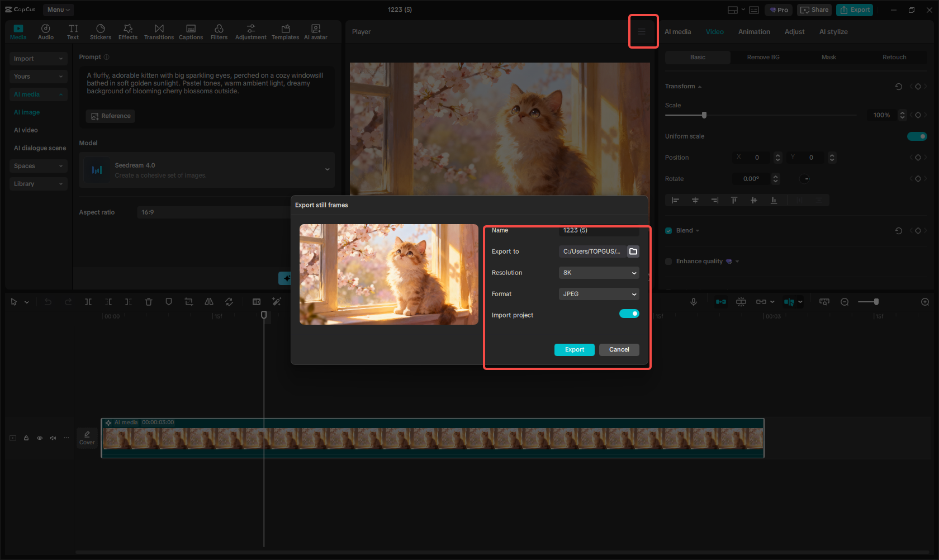Screen dimensions: 939x560
Task: Record a voiceover with the microphone icon
Action: [x=693, y=302]
